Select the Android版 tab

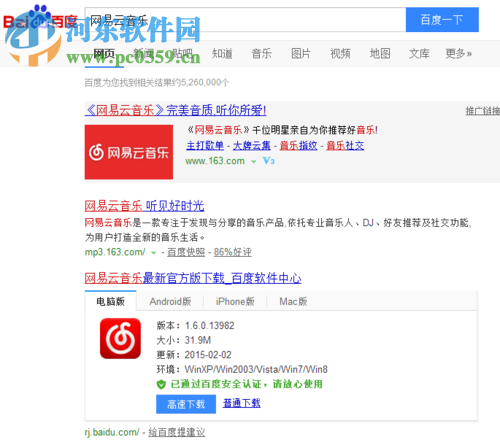tap(170, 301)
